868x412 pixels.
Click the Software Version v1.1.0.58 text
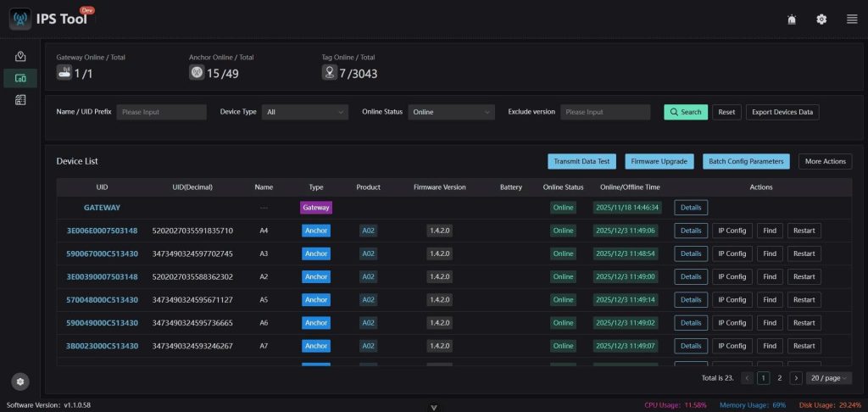pyautogui.click(x=48, y=405)
